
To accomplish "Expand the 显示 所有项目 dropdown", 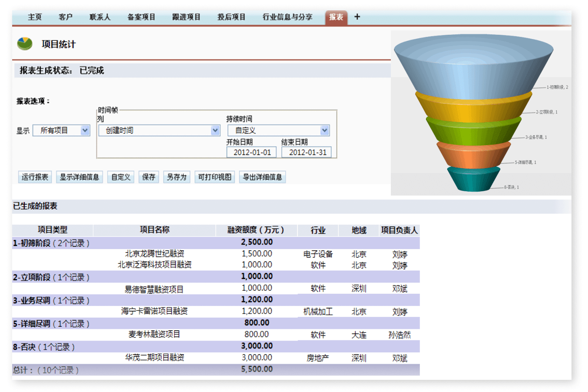I will pyautogui.click(x=61, y=130).
